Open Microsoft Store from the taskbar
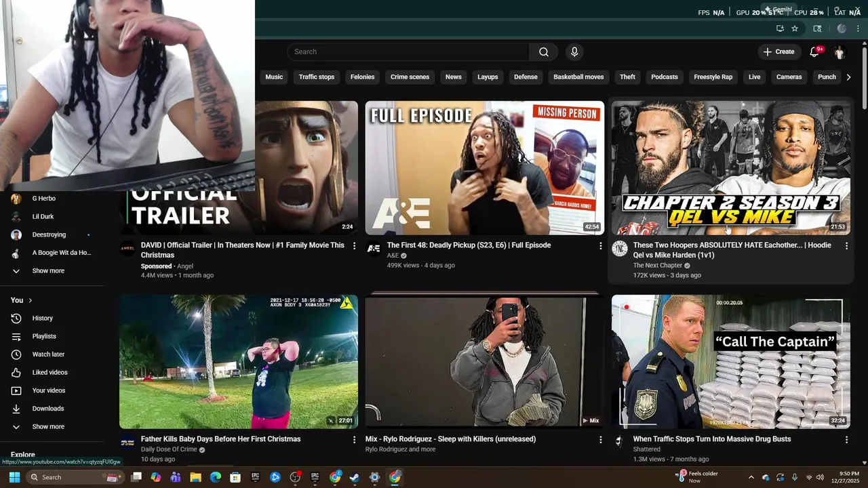 pyautogui.click(x=235, y=477)
